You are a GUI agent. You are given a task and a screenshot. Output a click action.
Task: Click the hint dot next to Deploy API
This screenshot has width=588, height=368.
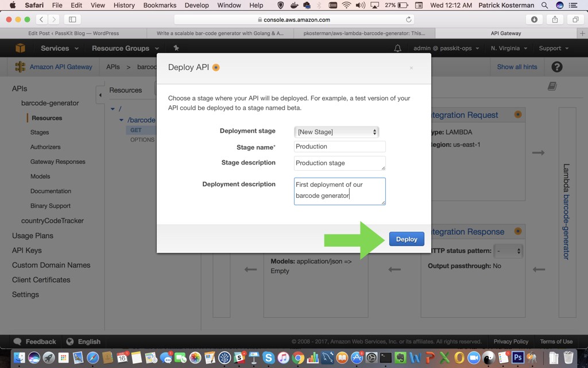tap(216, 68)
